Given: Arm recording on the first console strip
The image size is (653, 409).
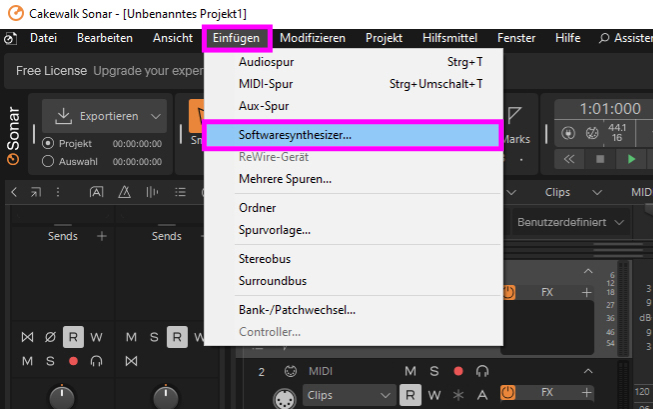Looking at the screenshot, I should point(73,361).
